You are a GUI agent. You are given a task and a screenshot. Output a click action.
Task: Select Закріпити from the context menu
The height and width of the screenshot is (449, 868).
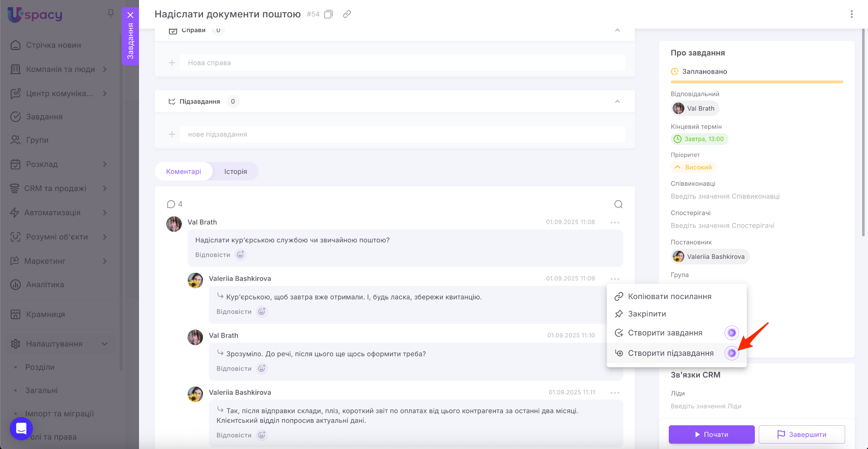647,314
